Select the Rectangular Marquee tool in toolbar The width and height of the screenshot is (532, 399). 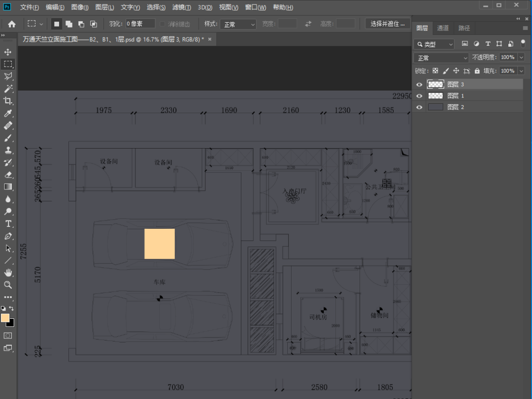pyautogui.click(x=8, y=64)
